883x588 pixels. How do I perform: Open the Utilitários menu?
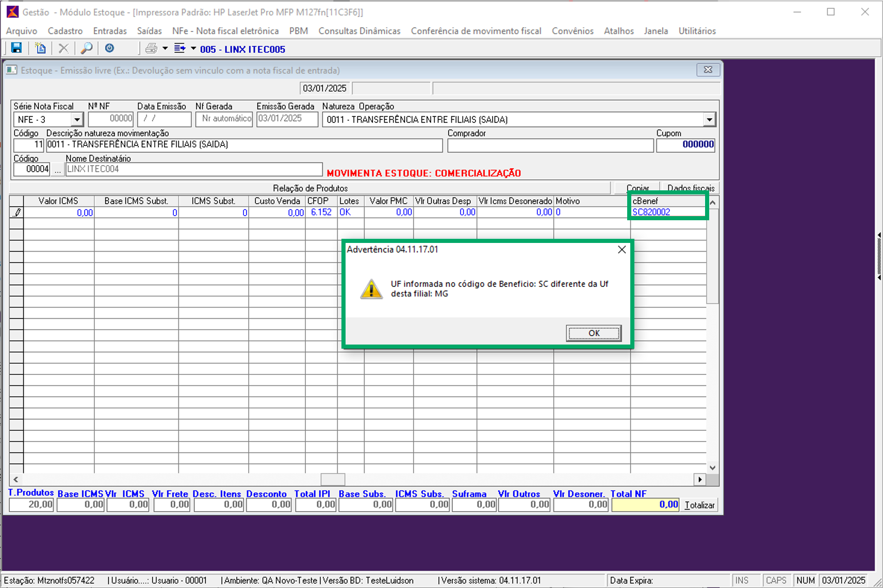(697, 31)
